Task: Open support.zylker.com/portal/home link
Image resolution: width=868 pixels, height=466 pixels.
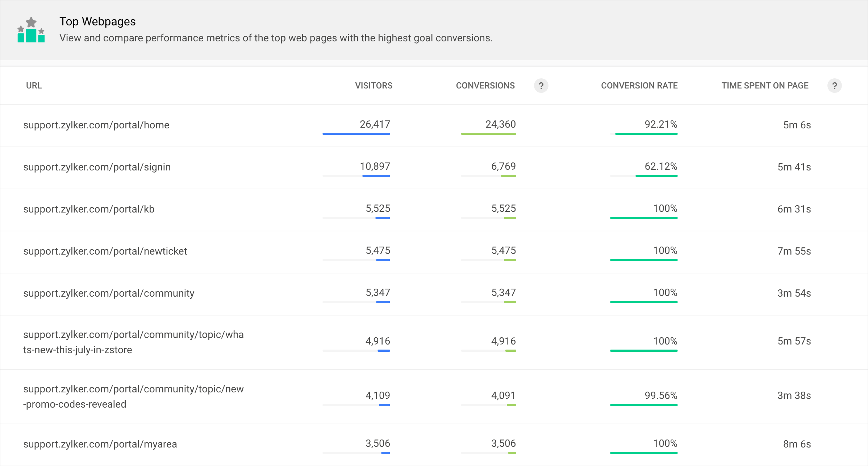Action: click(96, 125)
